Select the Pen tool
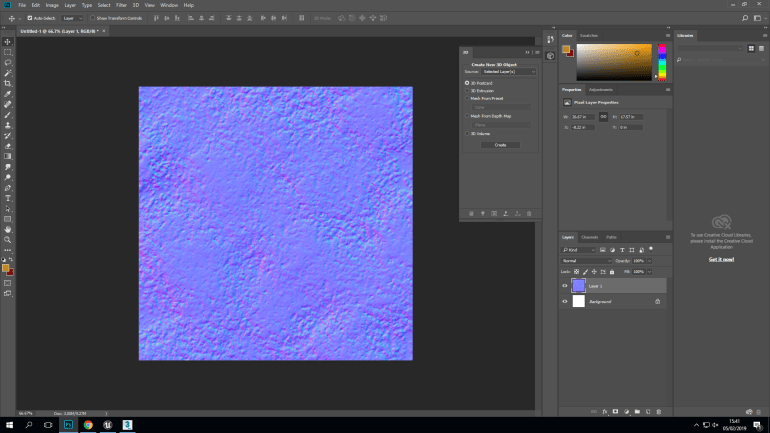The image size is (770, 433). tap(7, 188)
